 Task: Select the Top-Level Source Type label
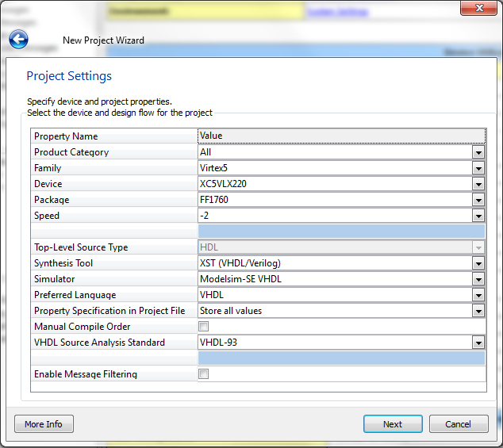tap(114, 247)
